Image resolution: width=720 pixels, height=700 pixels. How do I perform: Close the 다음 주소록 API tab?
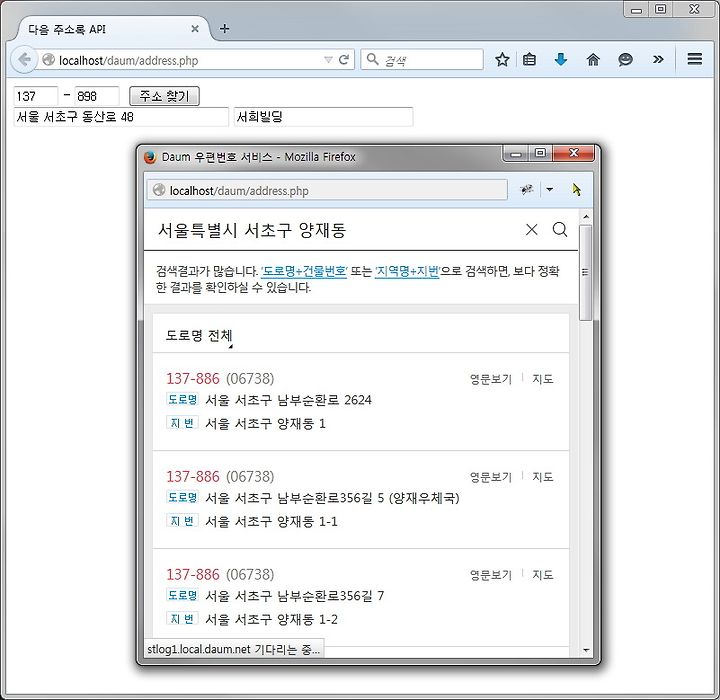[195, 29]
